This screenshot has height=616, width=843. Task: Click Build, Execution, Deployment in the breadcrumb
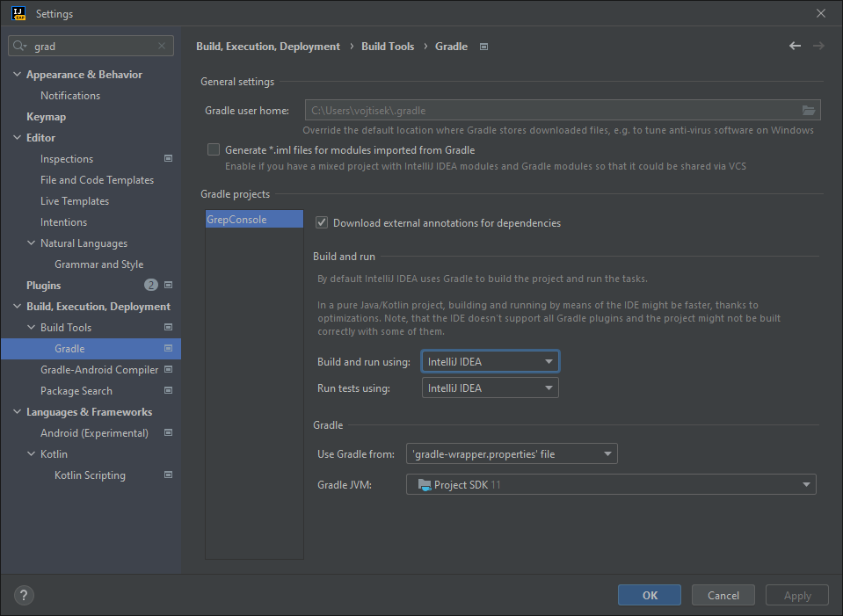tap(268, 47)
